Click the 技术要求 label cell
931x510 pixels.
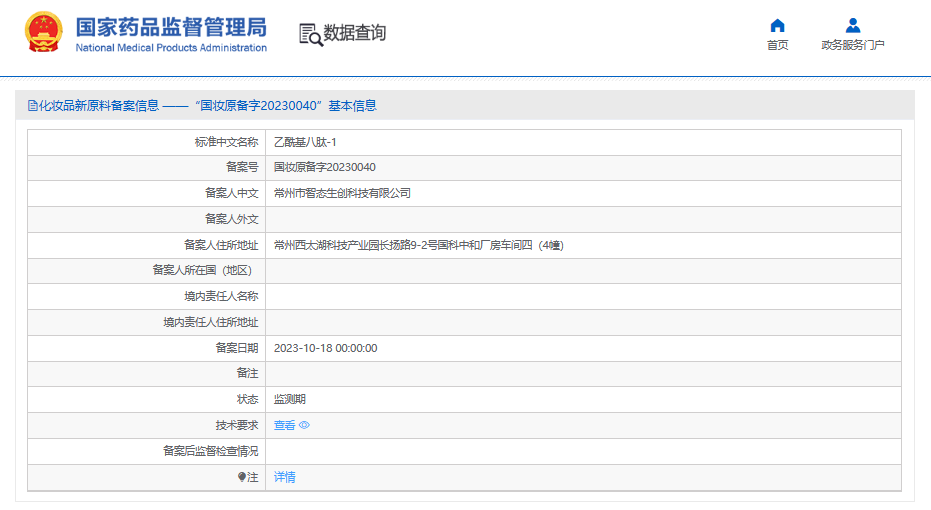[x=147, y=426]
